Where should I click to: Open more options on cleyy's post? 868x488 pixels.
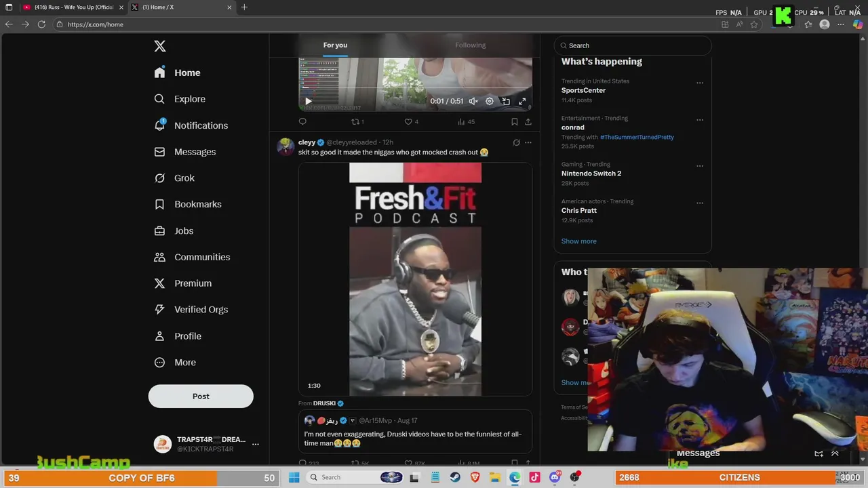[528, 142]
